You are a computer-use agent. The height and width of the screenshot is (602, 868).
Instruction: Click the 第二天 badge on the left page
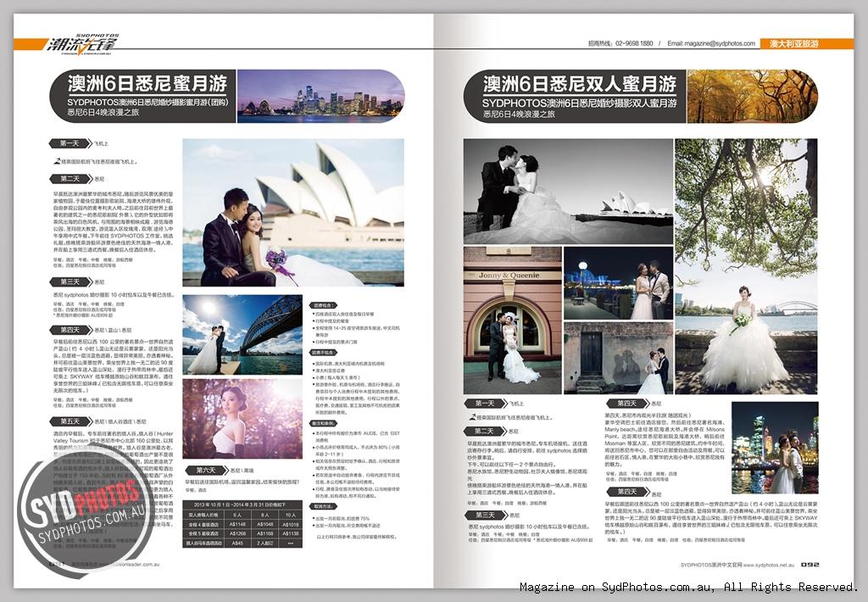point(70,179)
